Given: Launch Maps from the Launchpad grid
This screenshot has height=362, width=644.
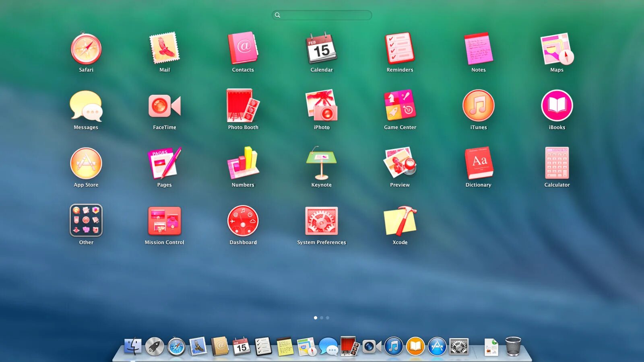Looking at the screenshot, I should [x=557, y=49].
